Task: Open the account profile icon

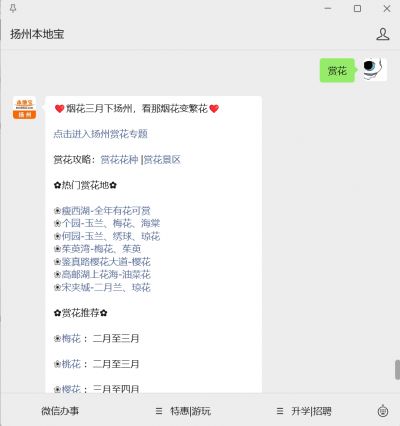Action: (x=383, y=34)
